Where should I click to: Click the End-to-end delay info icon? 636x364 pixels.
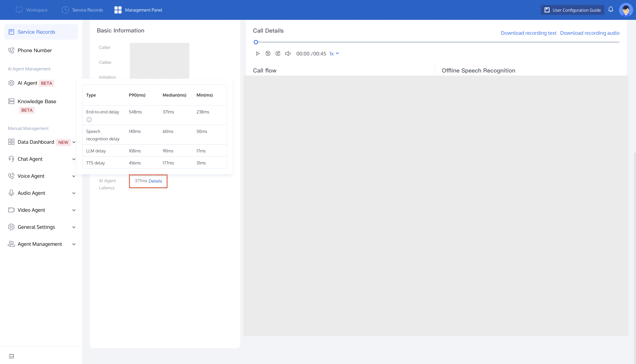click(x=89, y=119)
